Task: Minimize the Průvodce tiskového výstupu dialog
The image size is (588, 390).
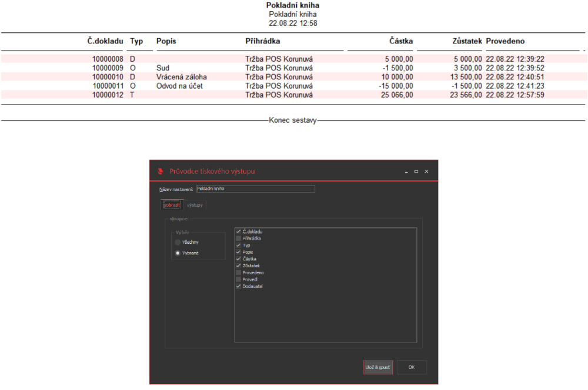Action: [406, 172]
